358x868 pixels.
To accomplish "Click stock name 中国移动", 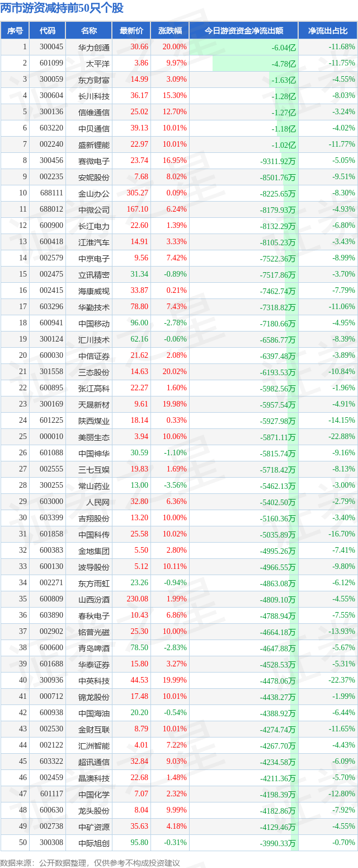I will [95, 323].
